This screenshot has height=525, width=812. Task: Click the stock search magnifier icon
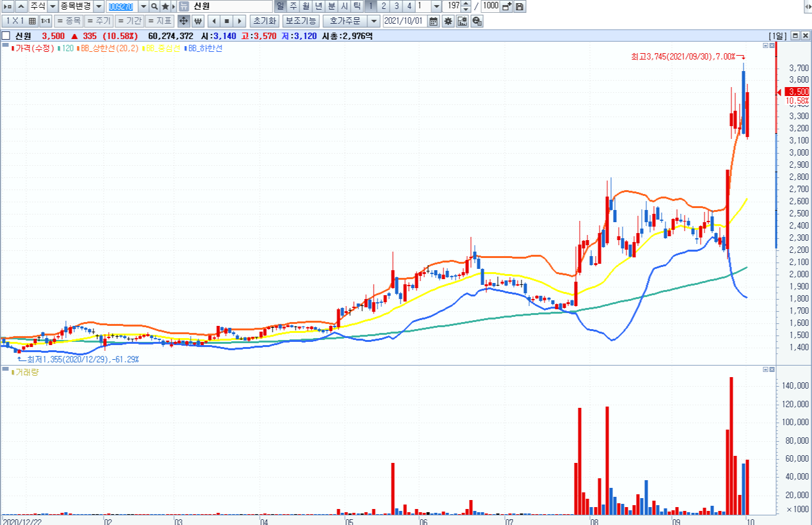155,6
